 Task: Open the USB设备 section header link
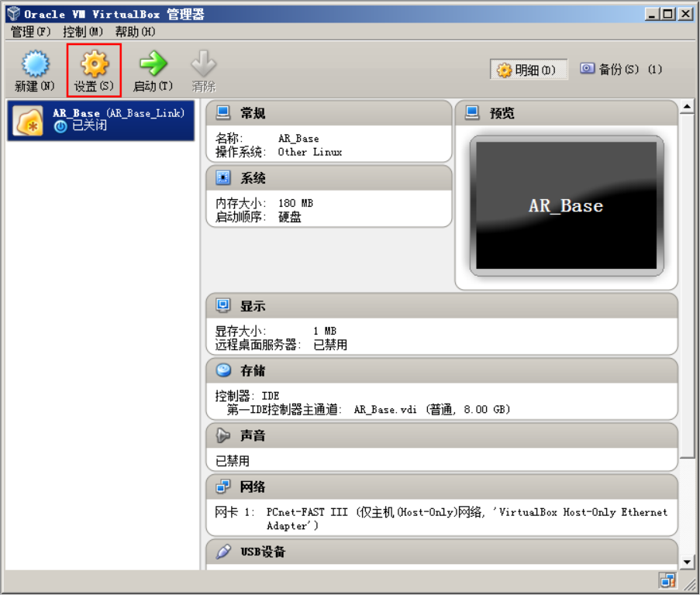pos(263,552)
